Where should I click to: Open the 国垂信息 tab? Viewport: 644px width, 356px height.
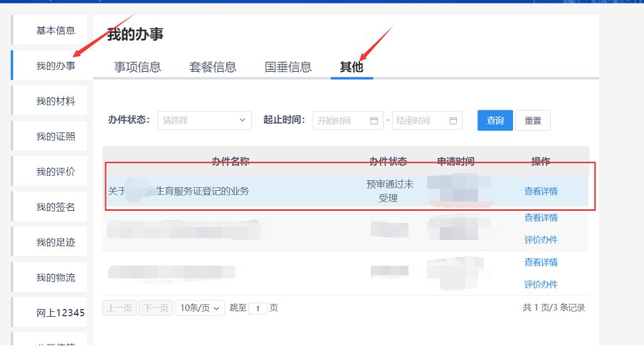point(288,68)
